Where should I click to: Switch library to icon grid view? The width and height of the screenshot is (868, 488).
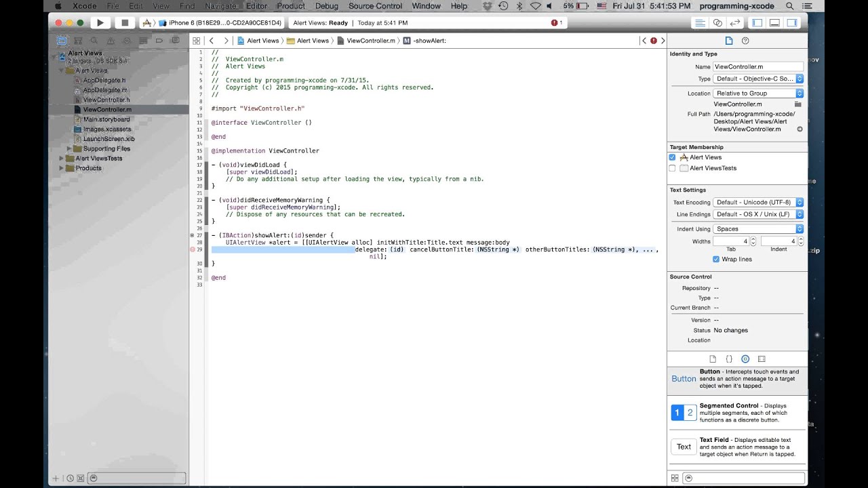[x=675, y=478]
